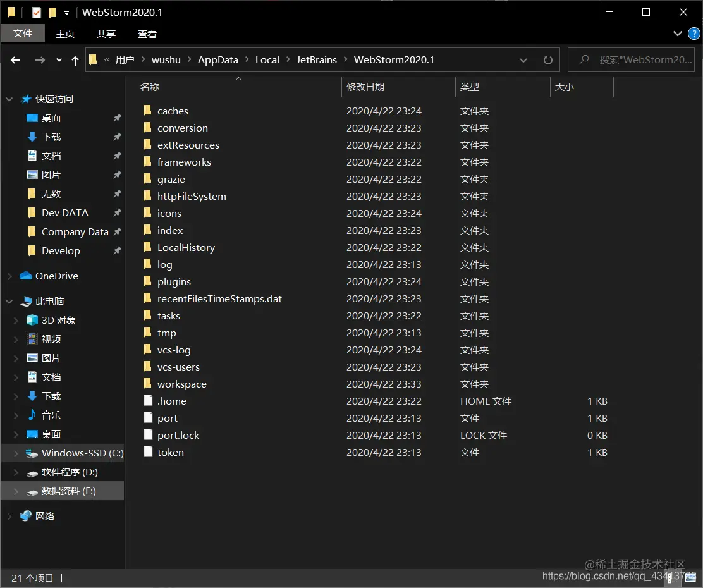Go forward using the forward arrow

[x=40, y=60]
